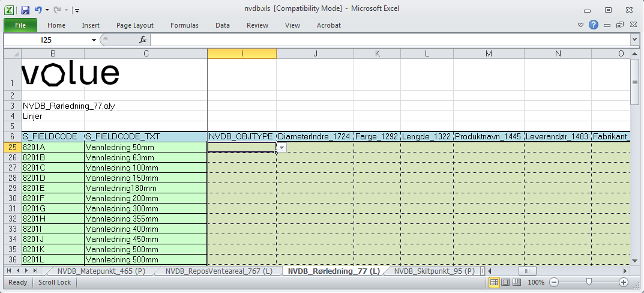Screen dimensions: 644x293
Task: Click the Undo arrow icon
Action: click(38, 10)
